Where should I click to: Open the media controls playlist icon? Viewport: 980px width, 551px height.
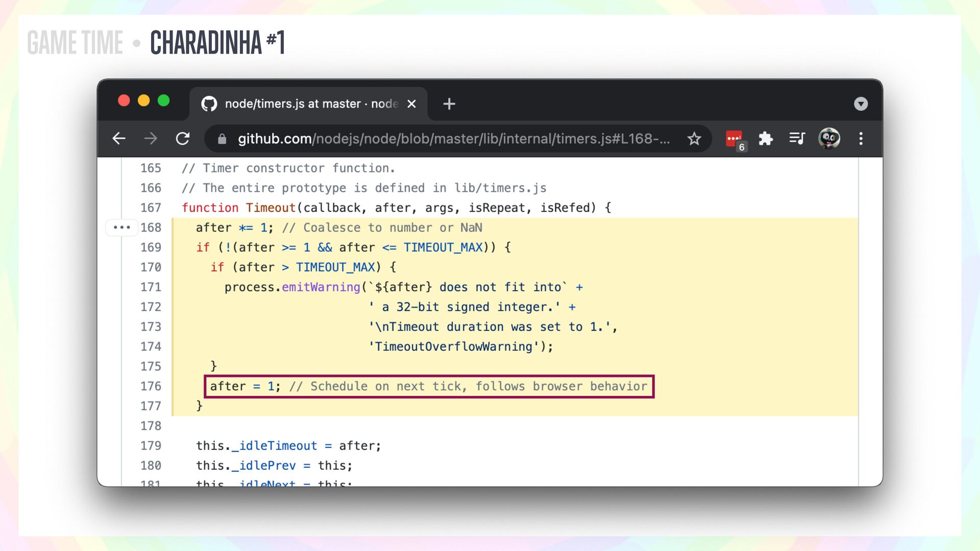point(797,138)
